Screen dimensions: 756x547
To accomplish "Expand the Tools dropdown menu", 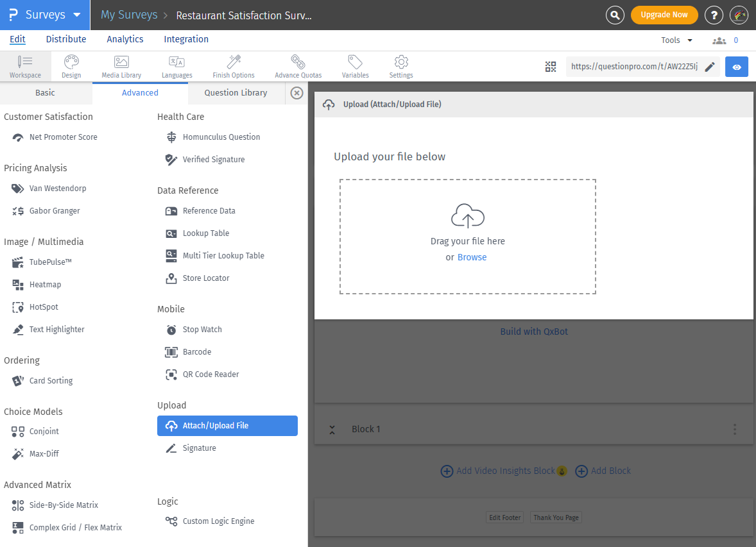I will (676, 40).
